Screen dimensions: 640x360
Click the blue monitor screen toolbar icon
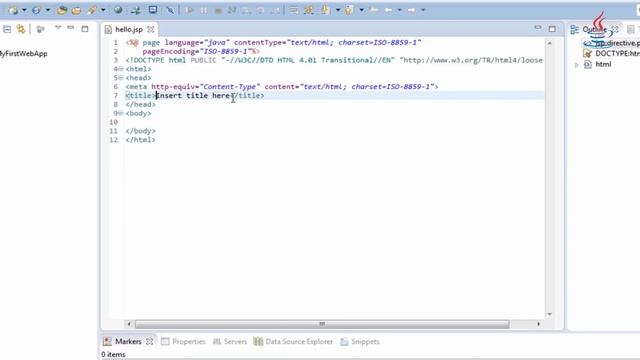coord(153,10)
